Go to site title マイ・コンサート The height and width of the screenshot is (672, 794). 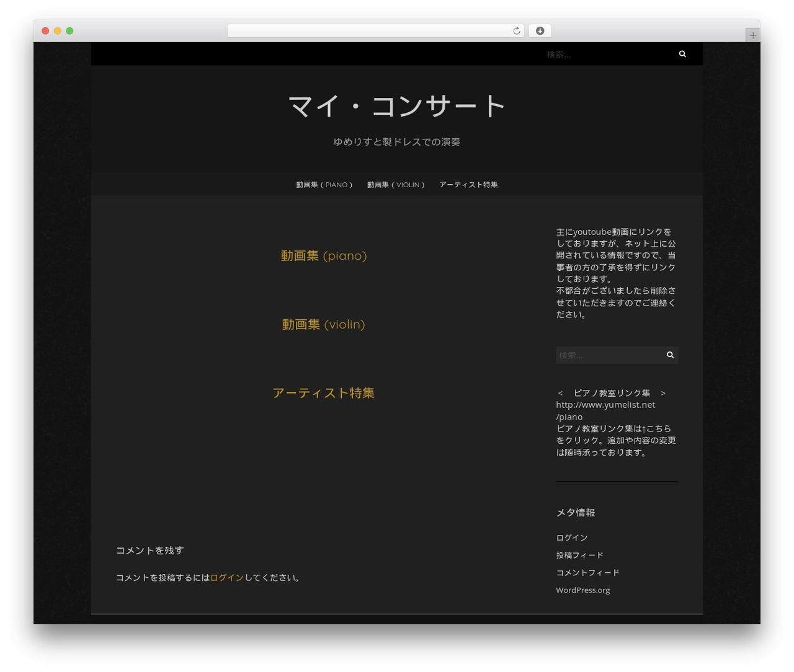click(397, 106)
